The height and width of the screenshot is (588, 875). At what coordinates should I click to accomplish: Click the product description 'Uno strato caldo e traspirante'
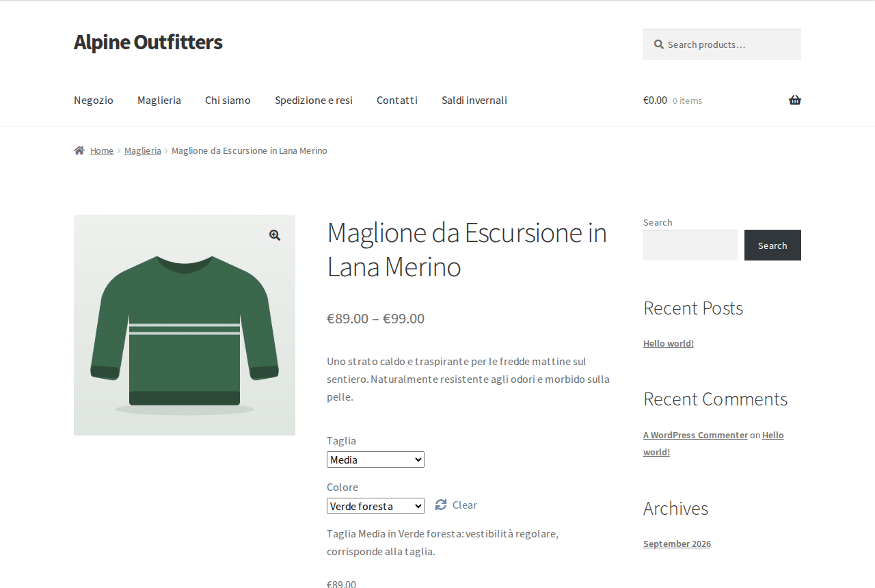(468, 379)
